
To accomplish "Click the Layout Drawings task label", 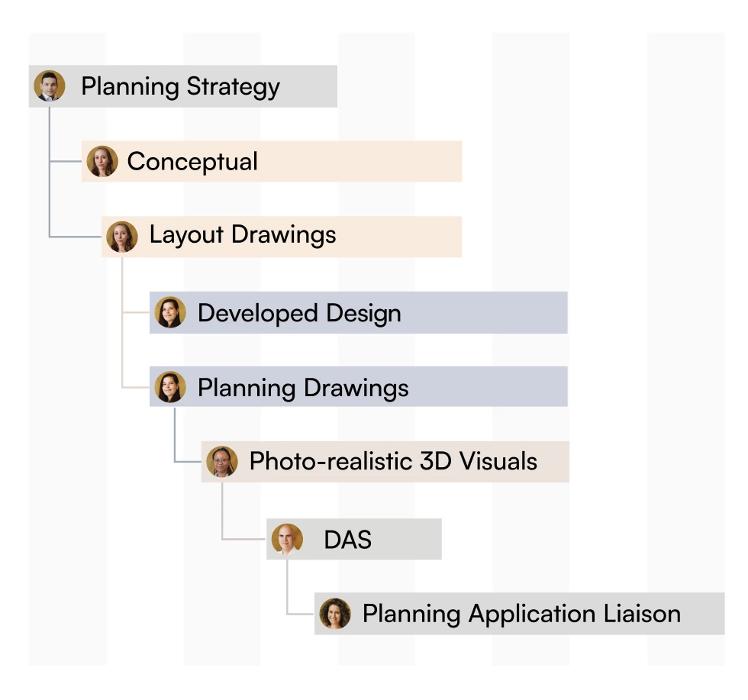I will click(x=243, y=235).
